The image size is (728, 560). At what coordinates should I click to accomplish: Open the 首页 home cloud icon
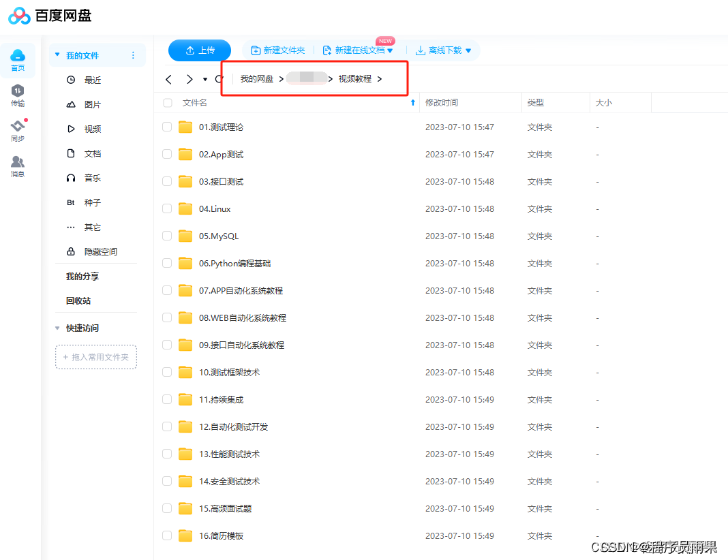click(18, 60)
